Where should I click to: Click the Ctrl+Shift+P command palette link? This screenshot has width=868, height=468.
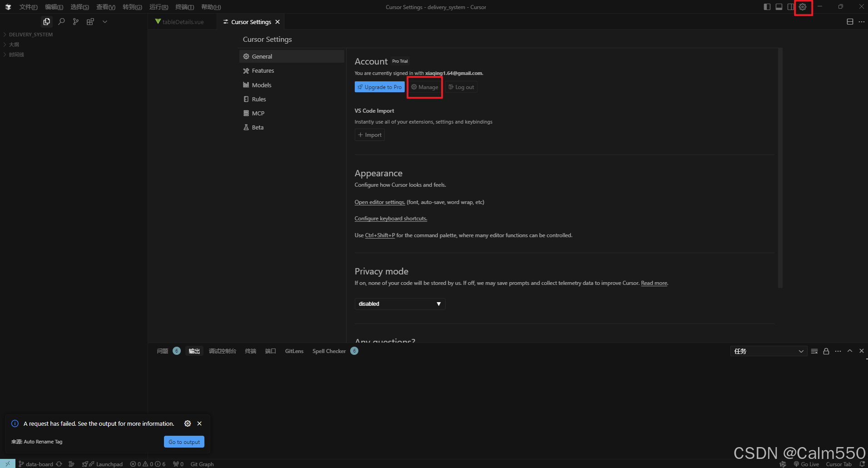(x=380, y=235)
